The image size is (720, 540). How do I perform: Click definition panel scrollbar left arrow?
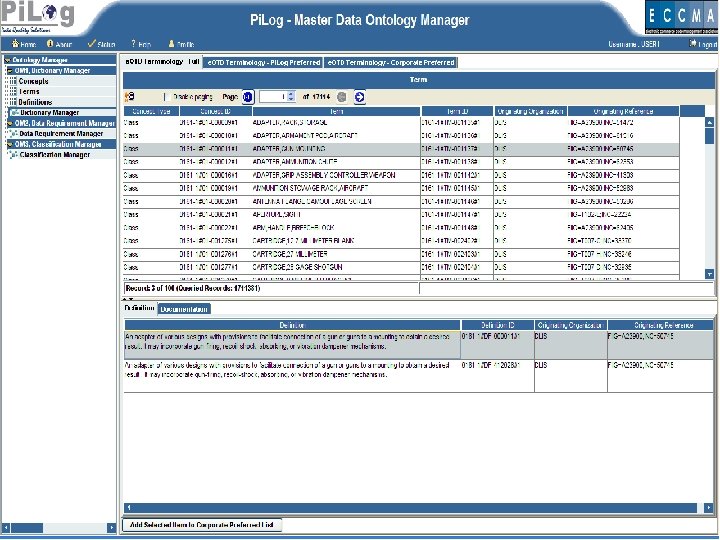point(129,507)
